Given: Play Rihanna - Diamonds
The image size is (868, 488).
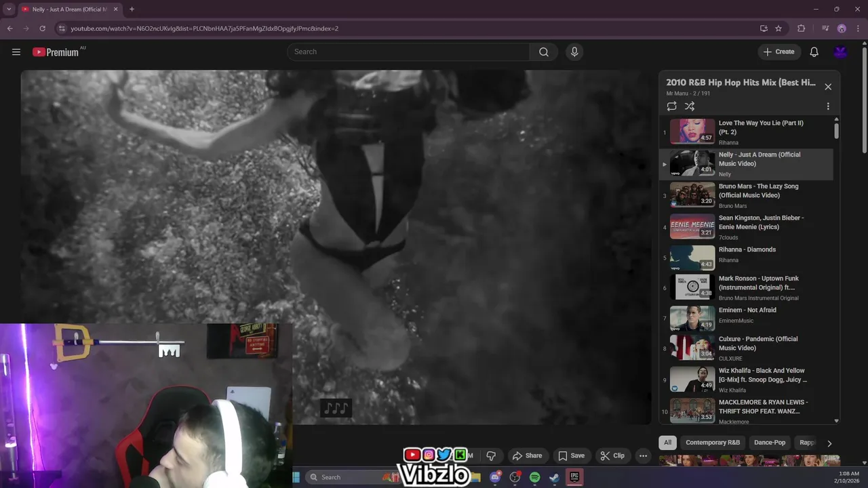Looking at the screenshot, I should 746,258.
